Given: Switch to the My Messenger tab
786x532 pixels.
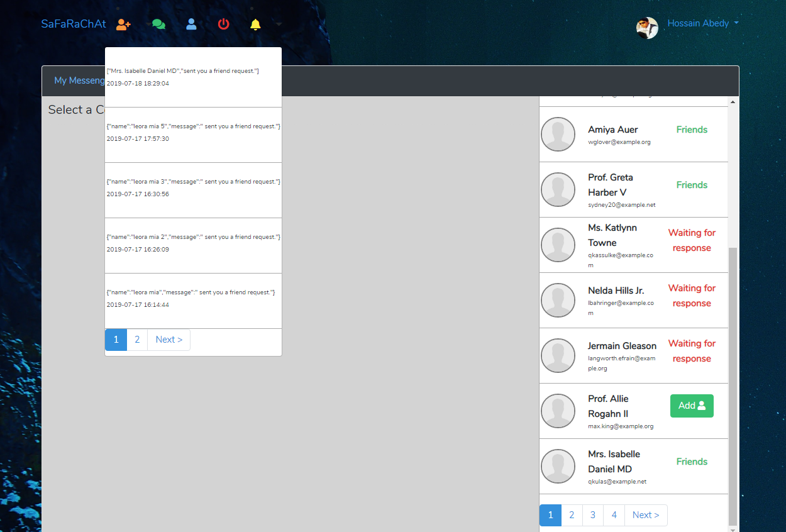Looking at the screenshot, I should point(79,80).
